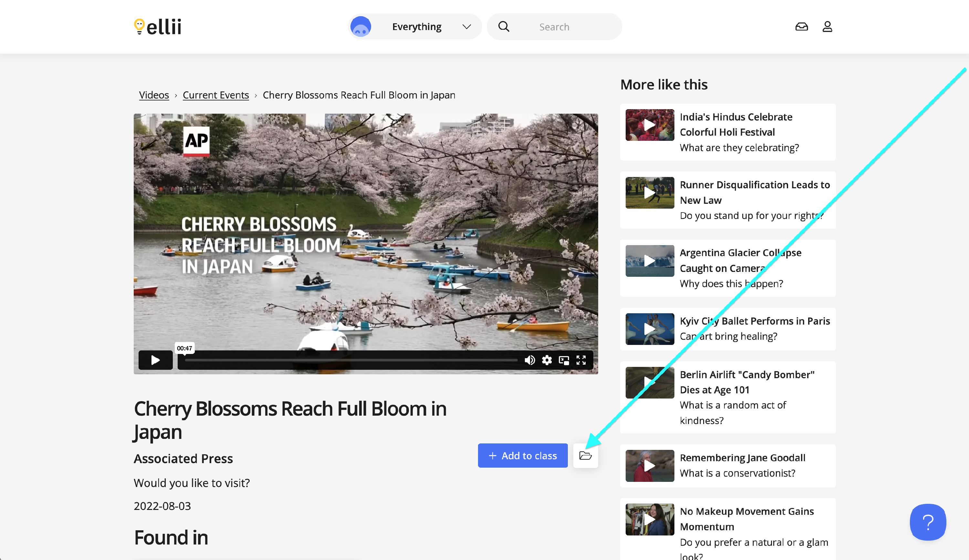Toggle picture-in-picture mode on video

point(564,360)
